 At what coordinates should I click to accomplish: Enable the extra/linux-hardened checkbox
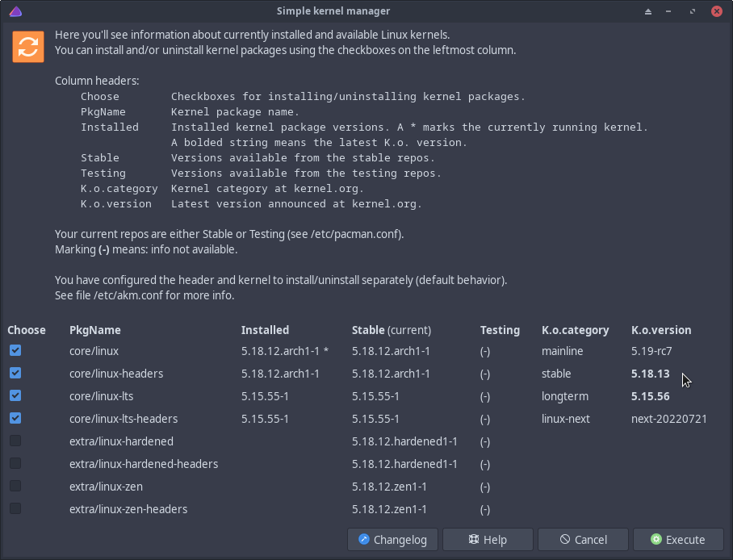click(x=15, y=441)
